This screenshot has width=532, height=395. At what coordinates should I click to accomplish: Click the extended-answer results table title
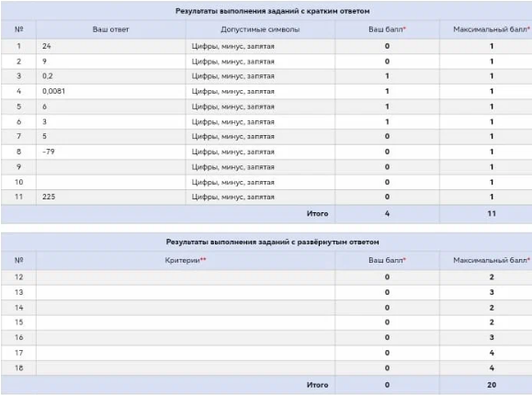click(273, 242)
